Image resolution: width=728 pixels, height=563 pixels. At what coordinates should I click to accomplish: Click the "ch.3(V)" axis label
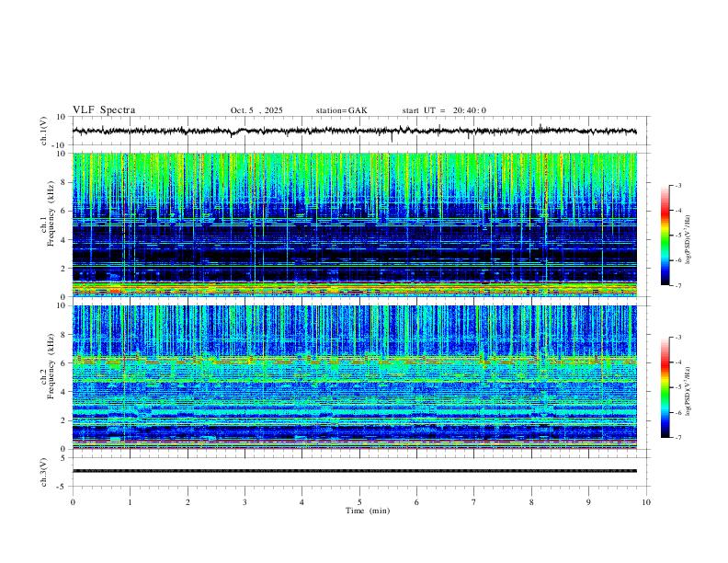44,473
